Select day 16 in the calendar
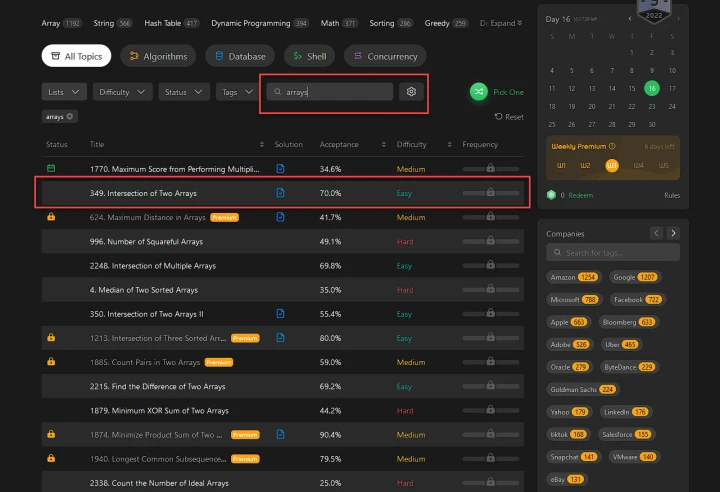 [x=652, y=88]
